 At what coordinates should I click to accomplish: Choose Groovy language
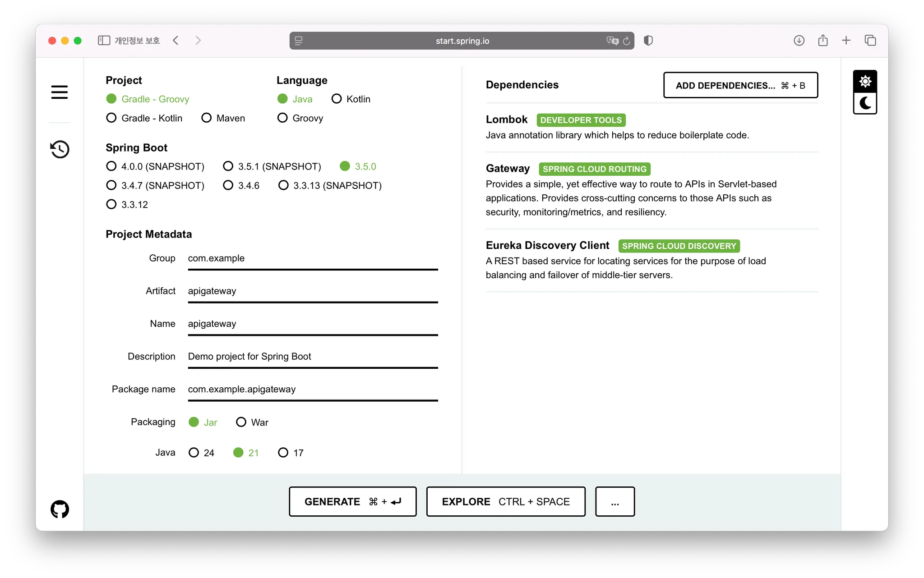click(x=300, y=118)
